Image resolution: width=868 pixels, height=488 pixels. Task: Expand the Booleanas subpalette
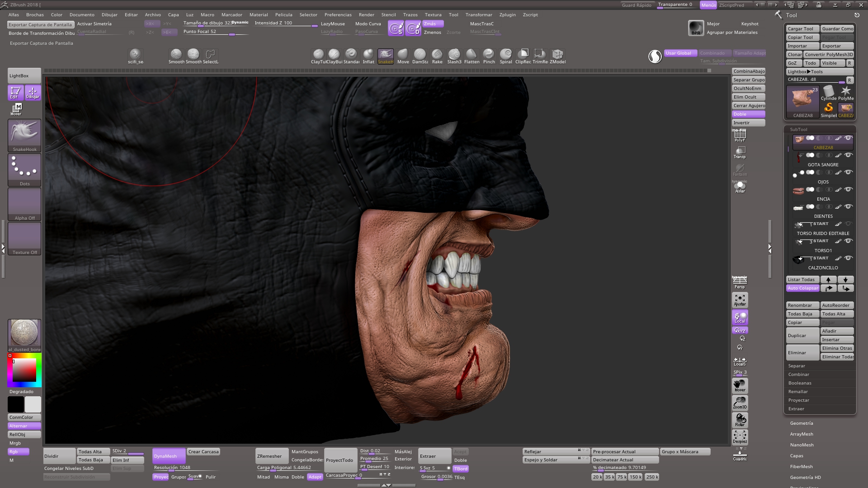(800, 383)
